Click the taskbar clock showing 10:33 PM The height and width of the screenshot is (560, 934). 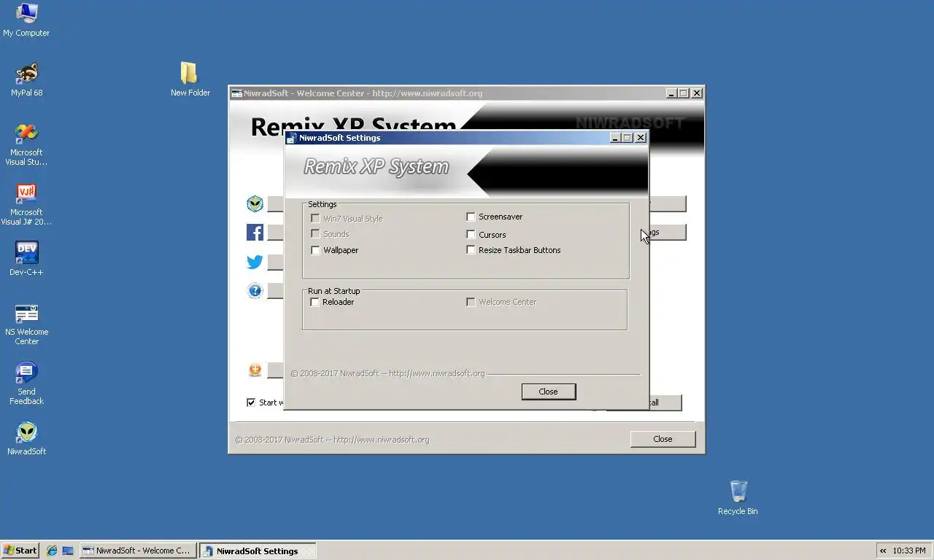(x=909, y=551)
